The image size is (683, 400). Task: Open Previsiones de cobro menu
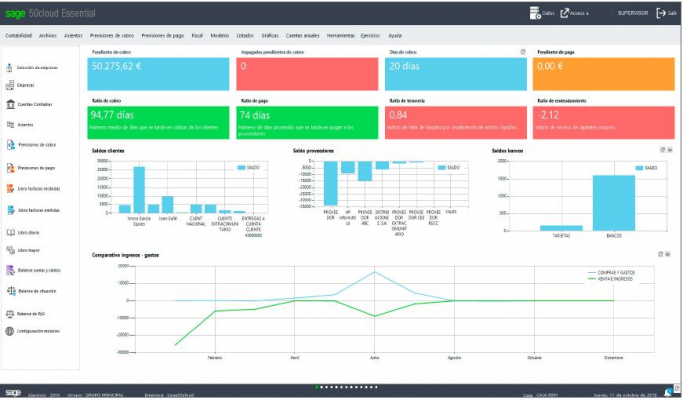pos(112,36)
